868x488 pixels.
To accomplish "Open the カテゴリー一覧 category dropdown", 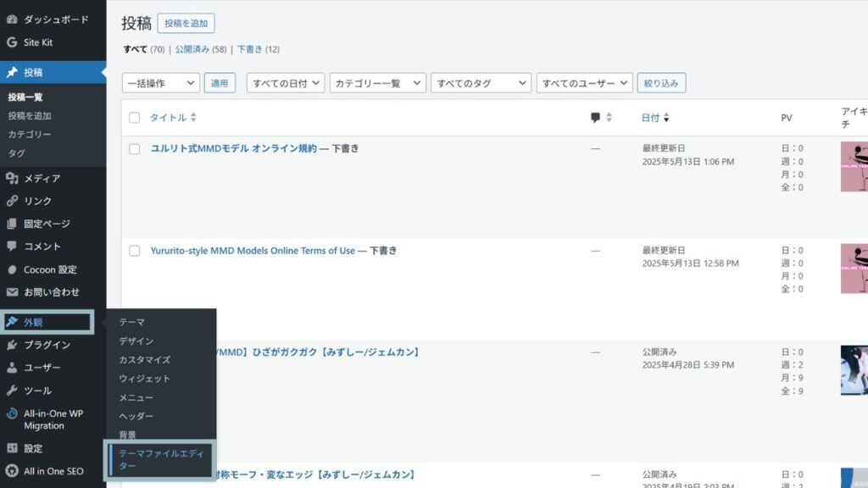I will click(x=377, y=83).
